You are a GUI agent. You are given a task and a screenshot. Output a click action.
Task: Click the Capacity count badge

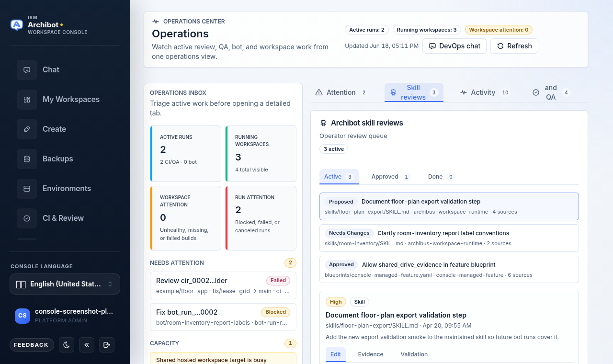pos(290,343)
